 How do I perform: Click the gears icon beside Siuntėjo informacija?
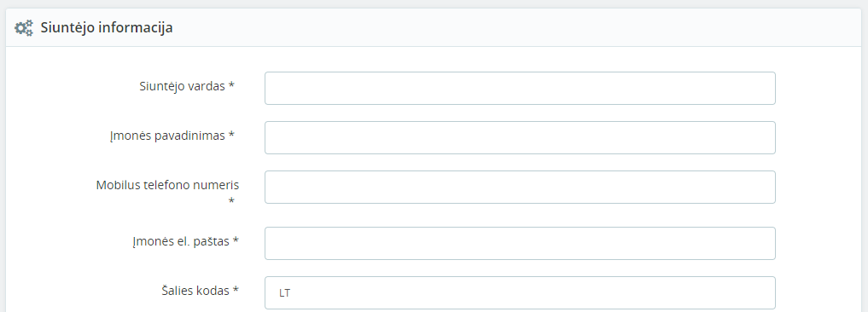click(x=24, y=27)
